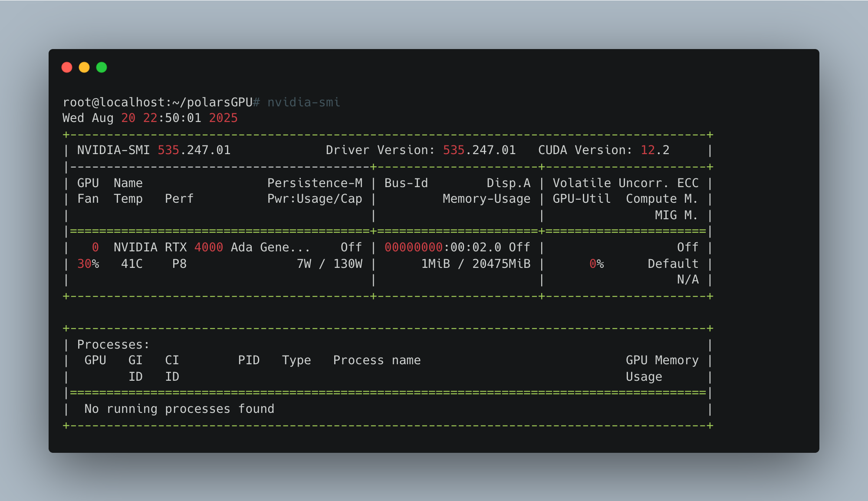The height and width of the screenshot is (501, 868).
Task: Click the Bus-Id column header
Action: point(406,183)
